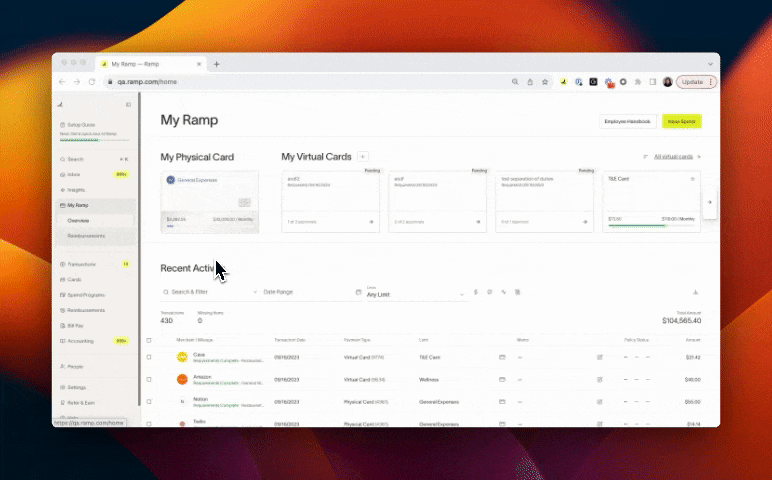Click the sort icon beside All virtual cards
This screenshot has width=772, height=480.
click(x=645, y=157)
